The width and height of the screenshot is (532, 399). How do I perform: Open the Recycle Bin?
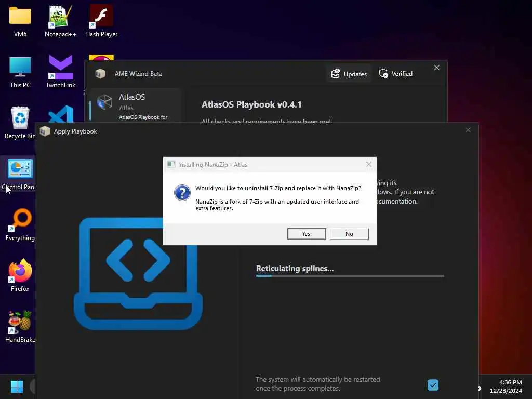tap(20, 123)
